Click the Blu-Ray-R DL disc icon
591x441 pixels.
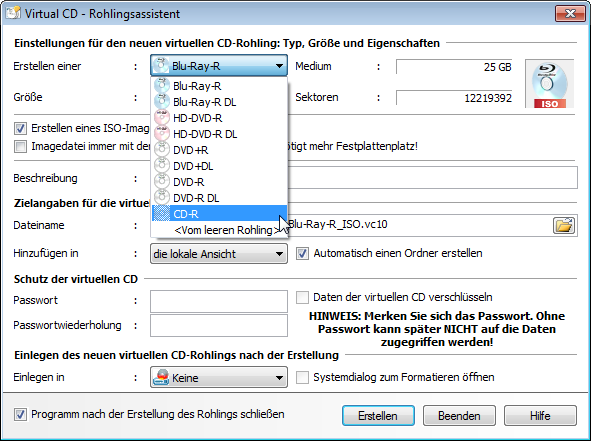(x=162, y=102)
